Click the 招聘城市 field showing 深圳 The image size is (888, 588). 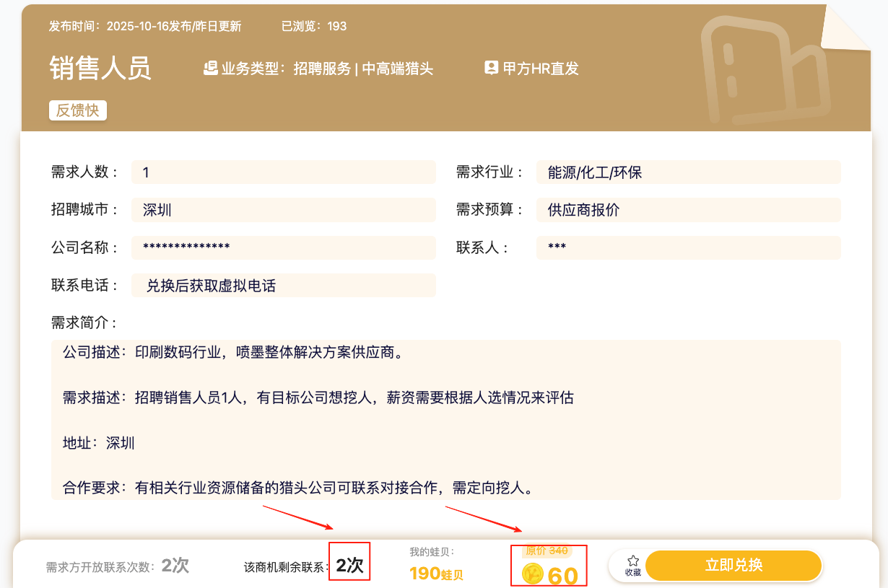(284, 210)
